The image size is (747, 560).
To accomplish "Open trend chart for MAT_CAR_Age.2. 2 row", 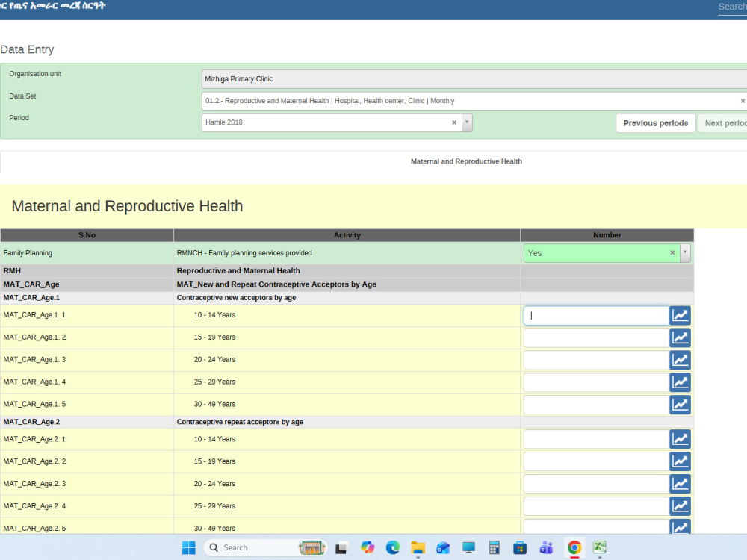I will (680, 462).
